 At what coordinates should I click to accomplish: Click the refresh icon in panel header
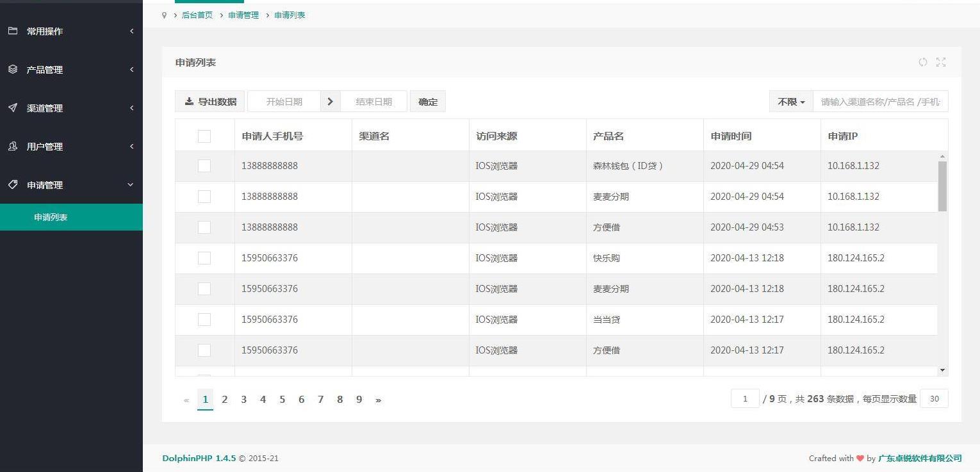tap(922, 62)
